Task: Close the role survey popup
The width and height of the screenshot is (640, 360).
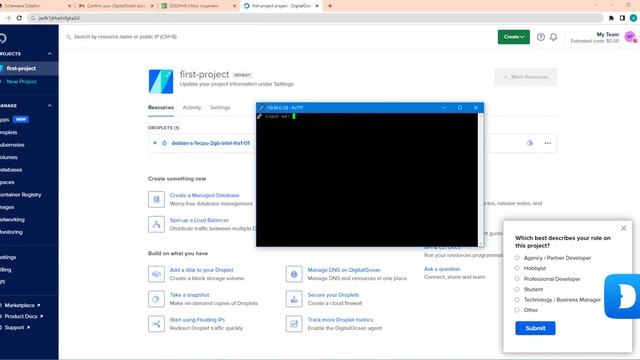Action: (x=623, y=228)
